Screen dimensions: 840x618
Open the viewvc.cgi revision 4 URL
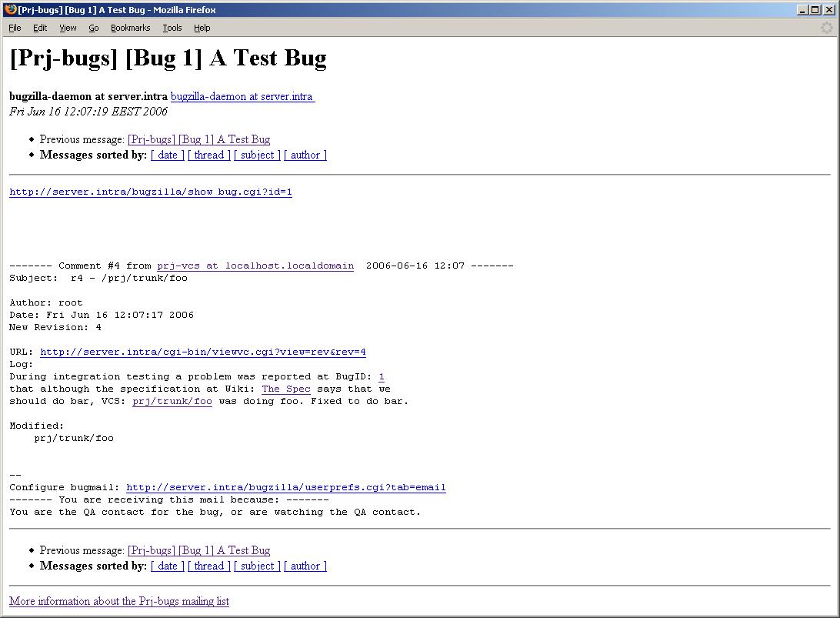click(x=203, y=352)
